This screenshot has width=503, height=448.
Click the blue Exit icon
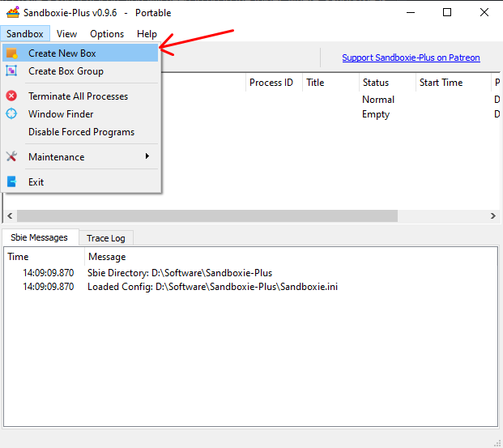11,181
